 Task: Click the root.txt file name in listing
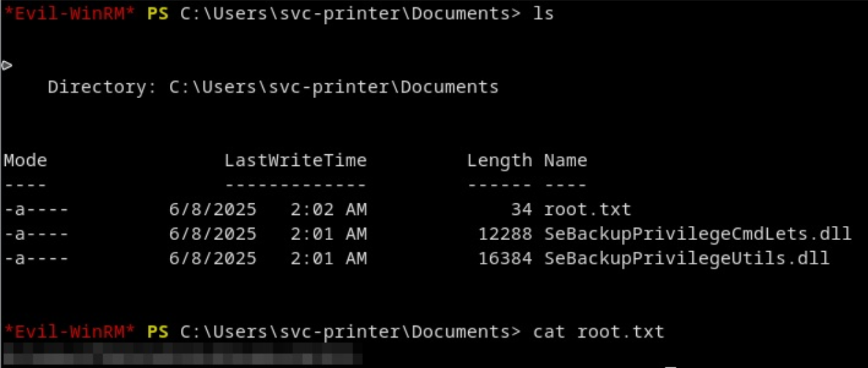587,209
